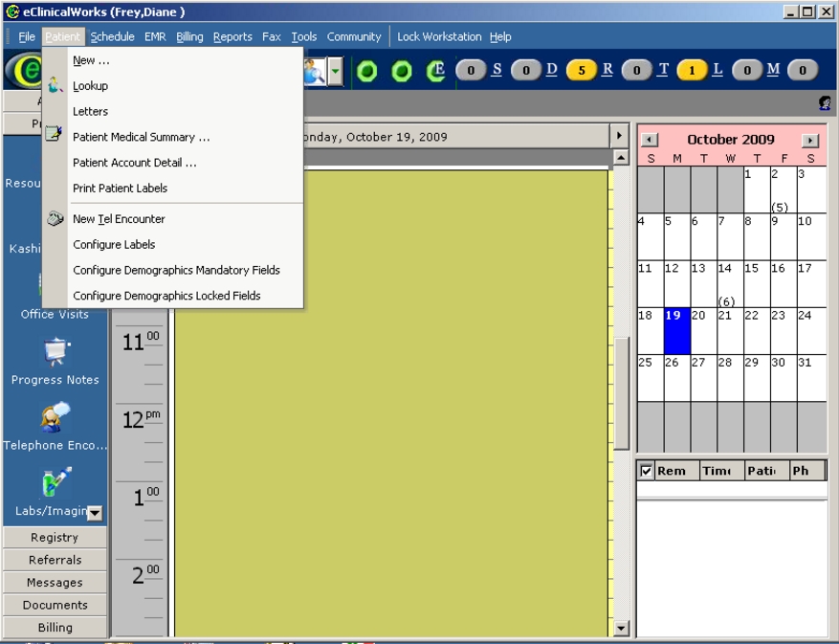This screenshot has height=644, width=839.
Task: Expand the sidebar arrow next to Labs/Imaging
Action: (x=95, y=513)
